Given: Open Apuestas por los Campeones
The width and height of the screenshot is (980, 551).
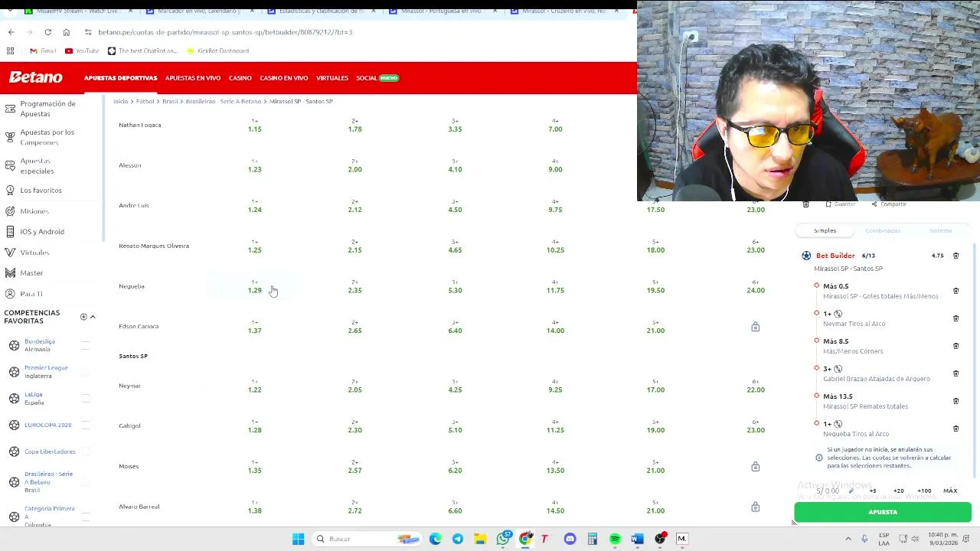Looking at the screenshot, I should point(47,137).
